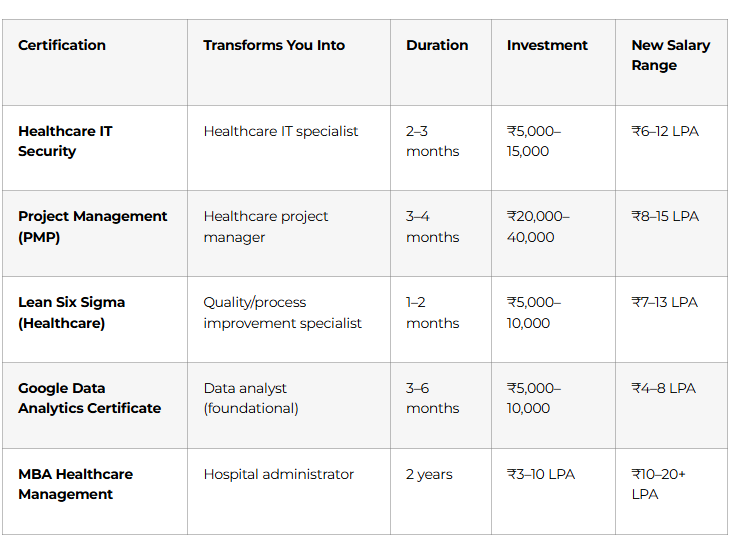Image resolution: width=732 pixels, height=545 pixels.
Task: Select the MBA Healthcare Management cell
Action: coord(75,484)
